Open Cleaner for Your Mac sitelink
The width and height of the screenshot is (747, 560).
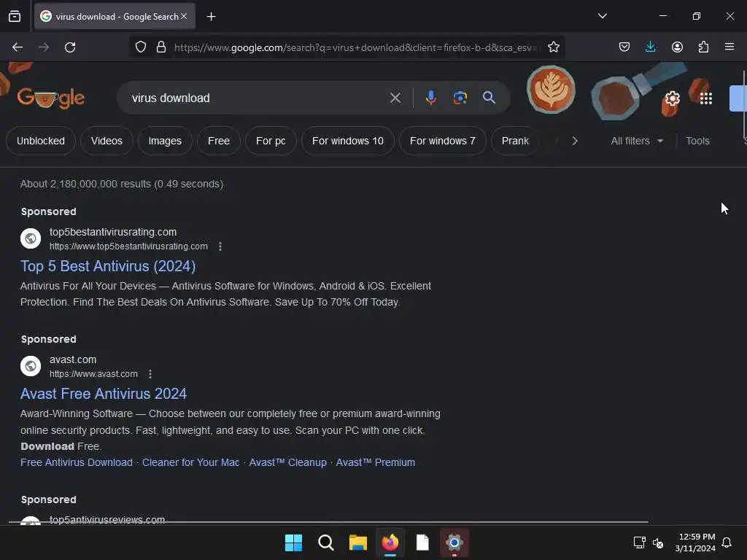coord(190,462)
